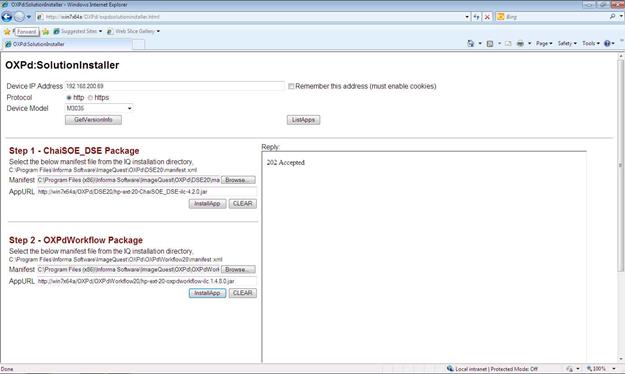Click the Refresh icon beside address bar

point(477,17)
